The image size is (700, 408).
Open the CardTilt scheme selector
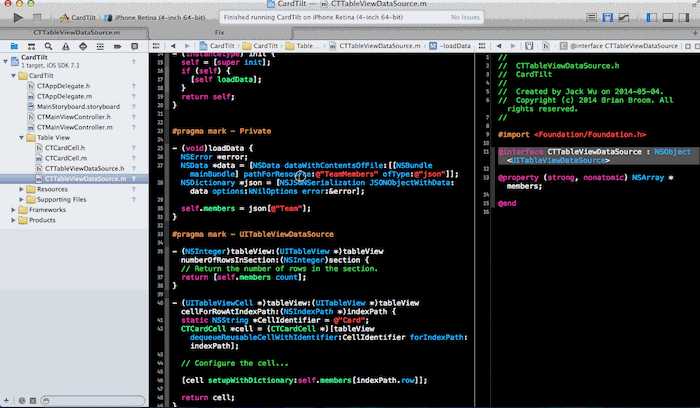(x=78, y=17)
